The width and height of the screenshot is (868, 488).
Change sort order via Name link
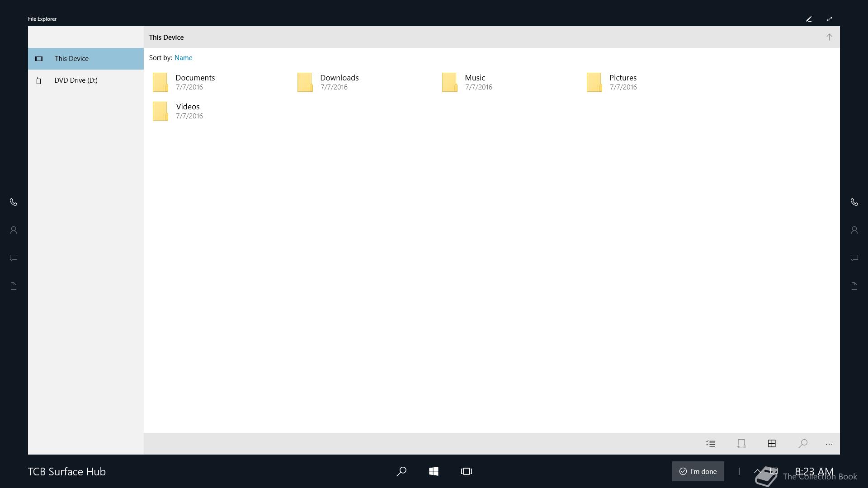click(183, 58)
